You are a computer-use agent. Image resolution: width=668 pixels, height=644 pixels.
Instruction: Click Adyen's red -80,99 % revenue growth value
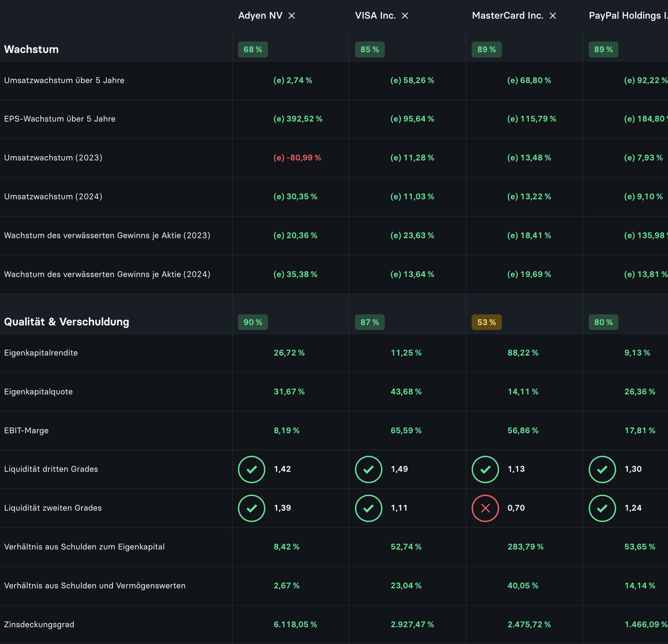click(x=297, y=158)
